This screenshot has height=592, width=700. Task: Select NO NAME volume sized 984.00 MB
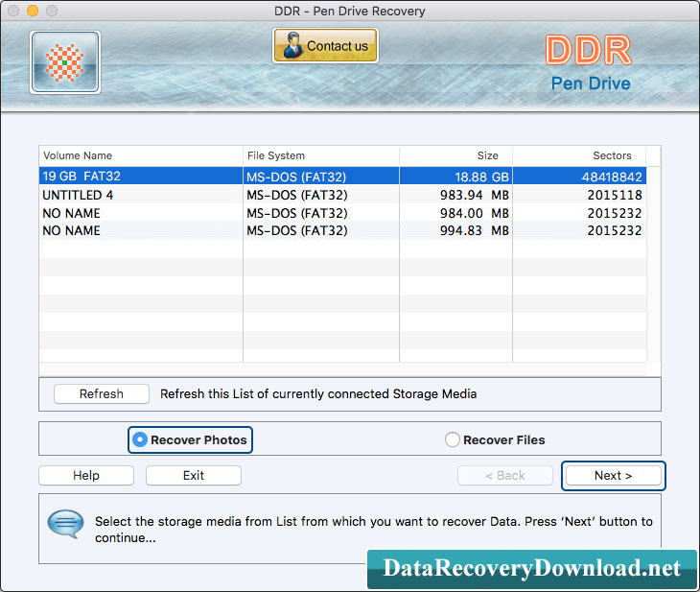coord(342,213)
